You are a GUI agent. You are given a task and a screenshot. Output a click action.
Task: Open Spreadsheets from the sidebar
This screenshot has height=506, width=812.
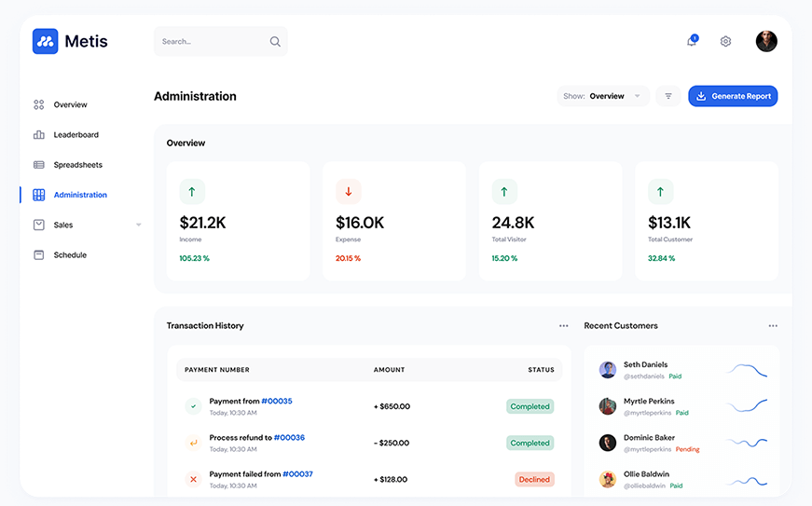click(77, 165)
